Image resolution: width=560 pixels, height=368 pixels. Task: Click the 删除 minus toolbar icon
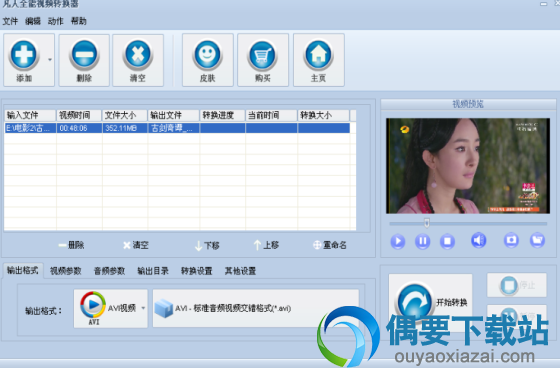pos(84,55)
